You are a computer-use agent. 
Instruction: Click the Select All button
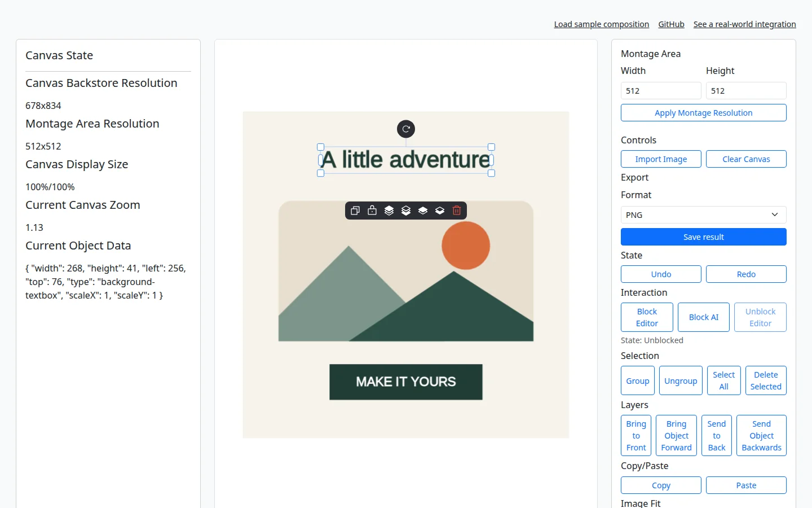pyautogui.click(x=724, y=381)
